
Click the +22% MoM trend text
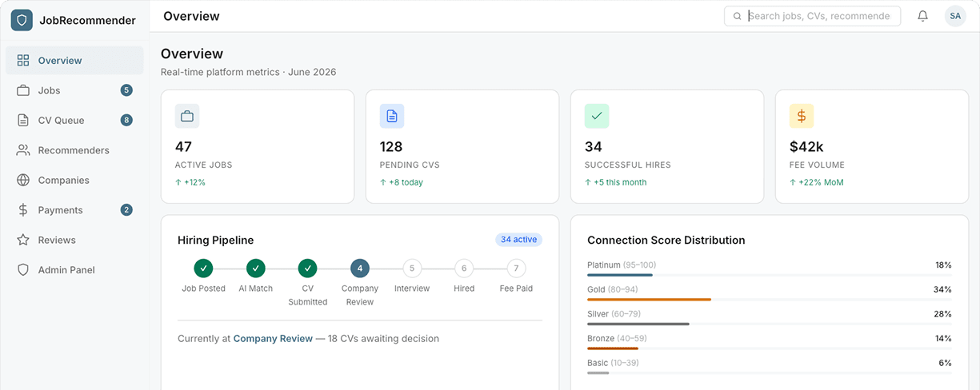tap(817, 182)
